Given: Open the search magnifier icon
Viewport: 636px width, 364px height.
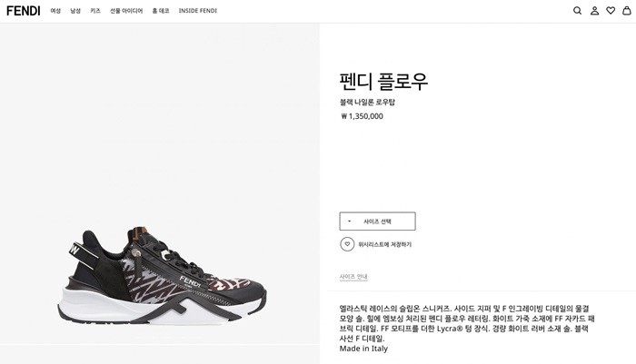Looking at the screenshot, I should coord(577,11).
